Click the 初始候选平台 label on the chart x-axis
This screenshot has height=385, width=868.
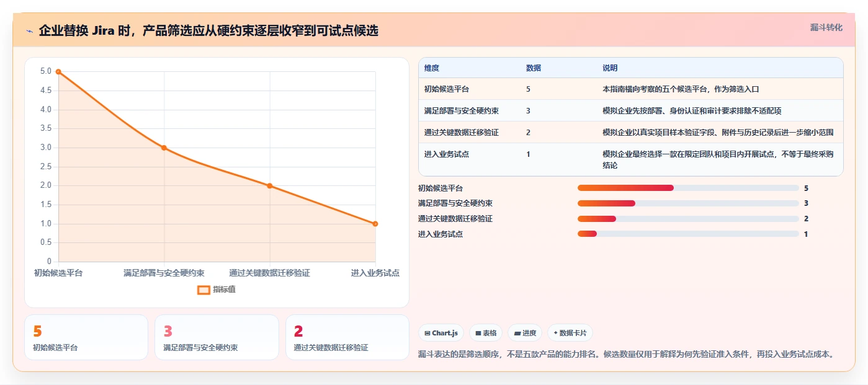click(58, 273)
